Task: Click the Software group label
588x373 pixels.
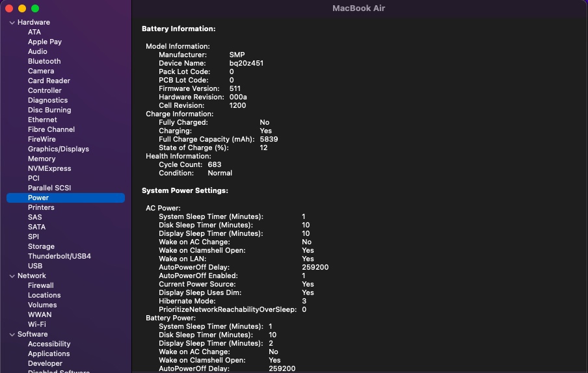Action: (x=33, y=334)
